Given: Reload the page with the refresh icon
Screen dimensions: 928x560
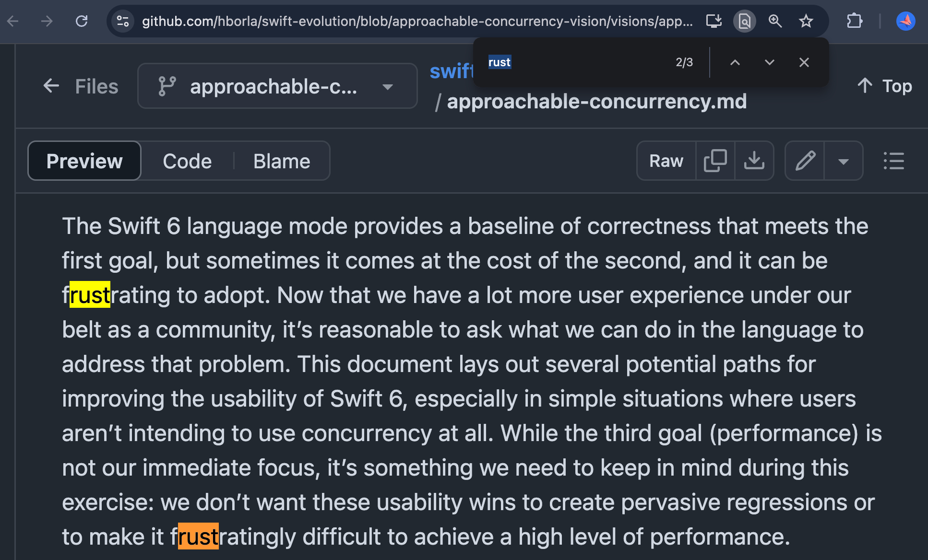Looking at the screenshot, I should click(x=82, y=21).
